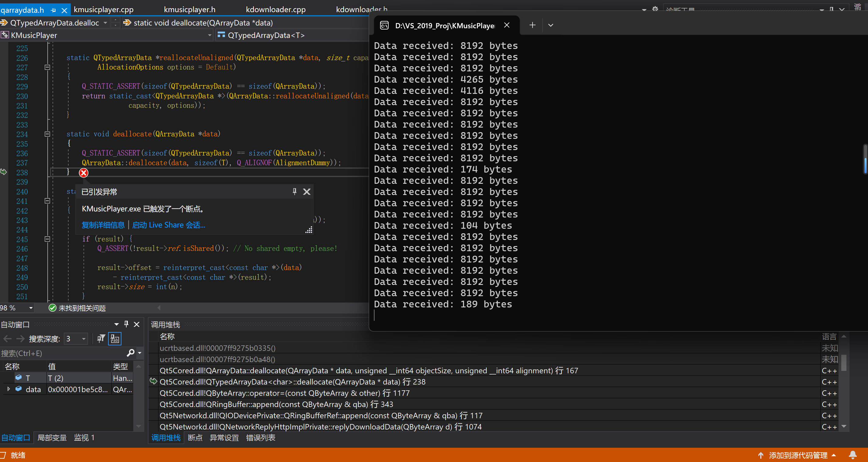868x462 pixels.
Task: Switch to the 断点 breakpoints tab
Action: 195,438
